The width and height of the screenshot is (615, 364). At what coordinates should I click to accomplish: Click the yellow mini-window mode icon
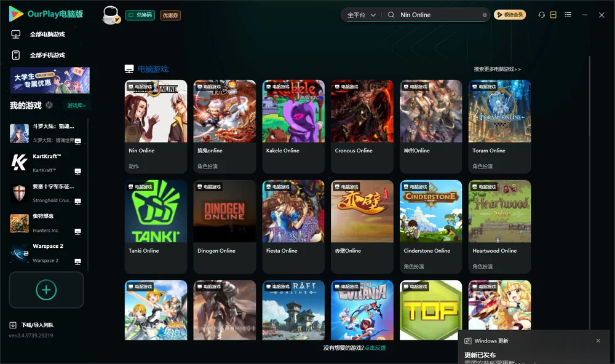pos(553,15)
